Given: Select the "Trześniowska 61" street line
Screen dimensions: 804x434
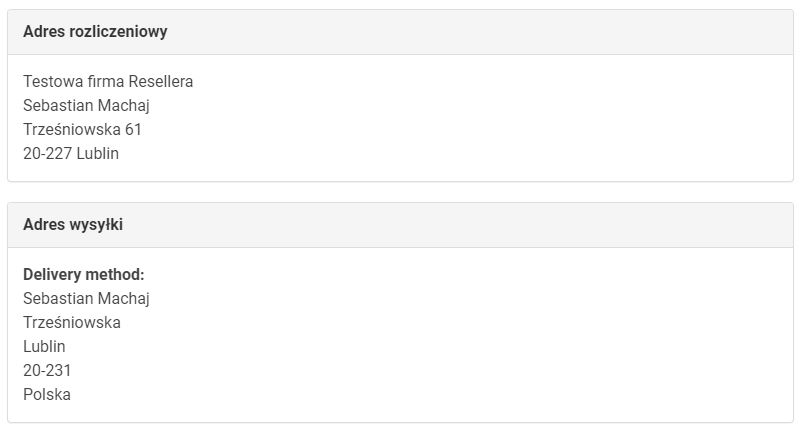Looking at the screenshot, I should [x=82, y=130].
